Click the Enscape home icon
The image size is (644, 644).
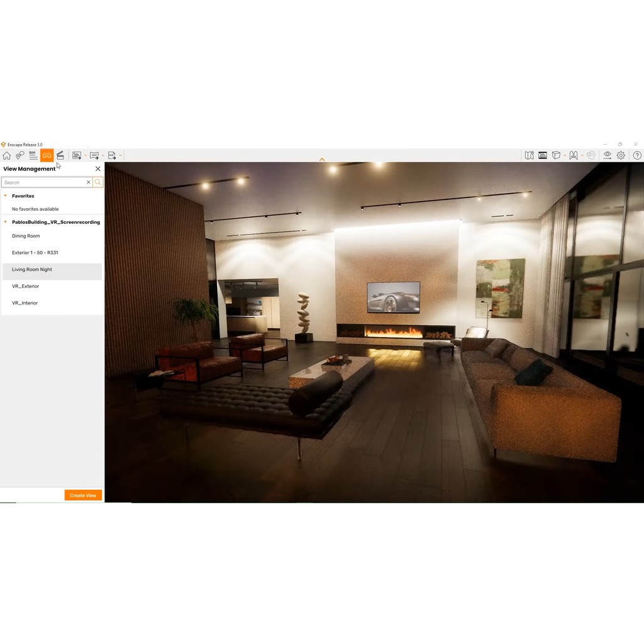tap(6, 155)
